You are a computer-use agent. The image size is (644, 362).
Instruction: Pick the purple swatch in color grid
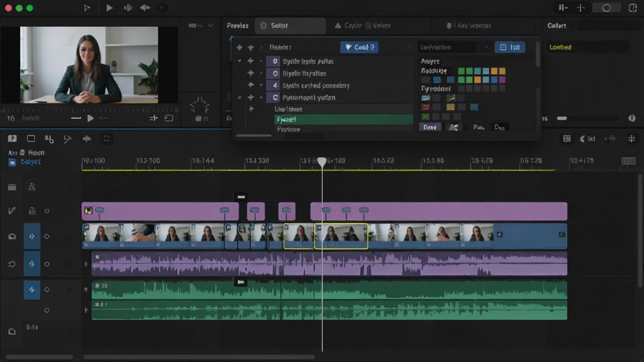502,80
